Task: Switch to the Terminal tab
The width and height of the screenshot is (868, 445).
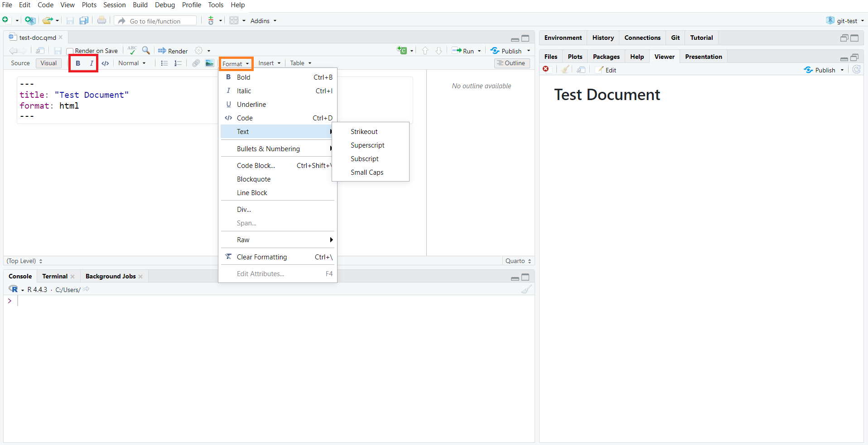Action: pos(55,276)
